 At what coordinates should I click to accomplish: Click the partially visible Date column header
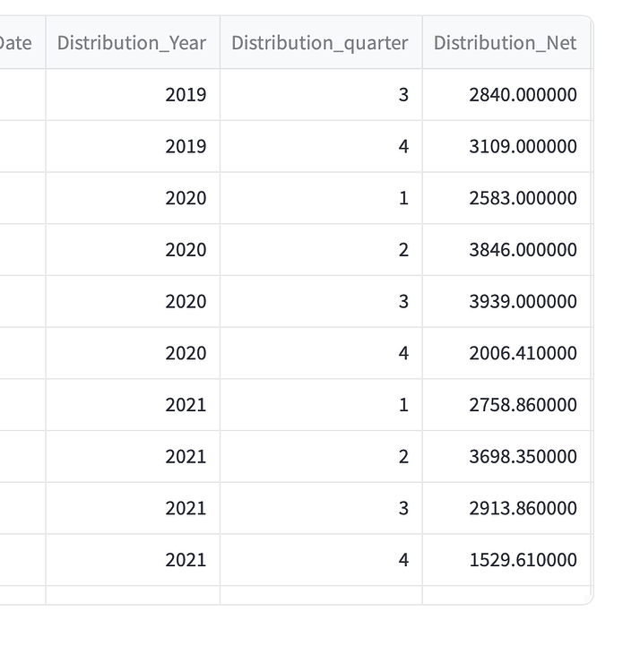click(18, 43)
